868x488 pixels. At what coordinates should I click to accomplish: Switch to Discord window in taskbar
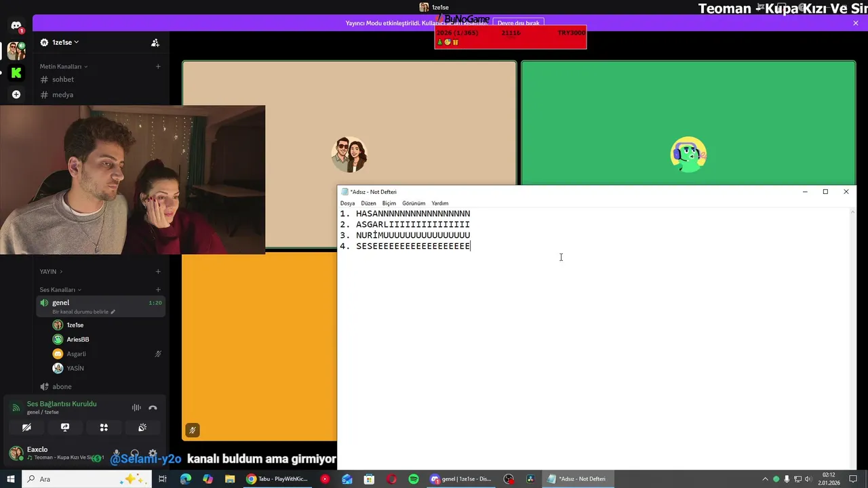460,479
